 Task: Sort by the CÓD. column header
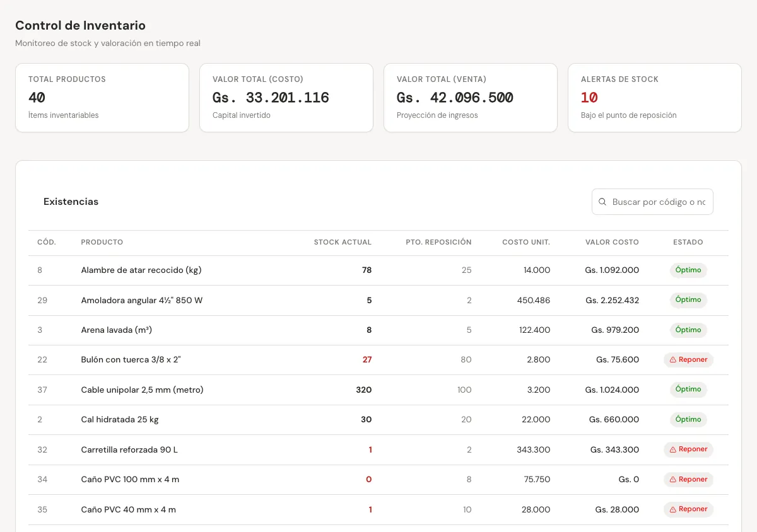pyautogui.click(x=47, y=242)
